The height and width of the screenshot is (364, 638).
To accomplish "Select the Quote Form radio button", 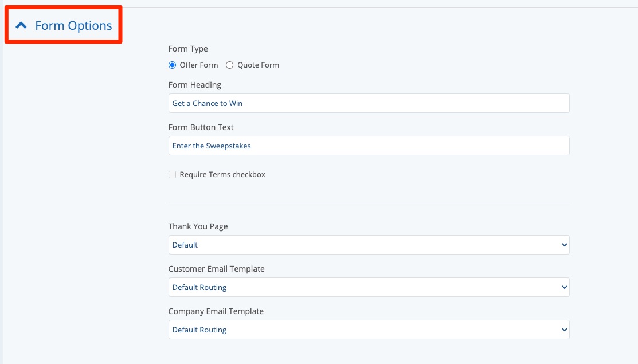I will click(229, 65).
